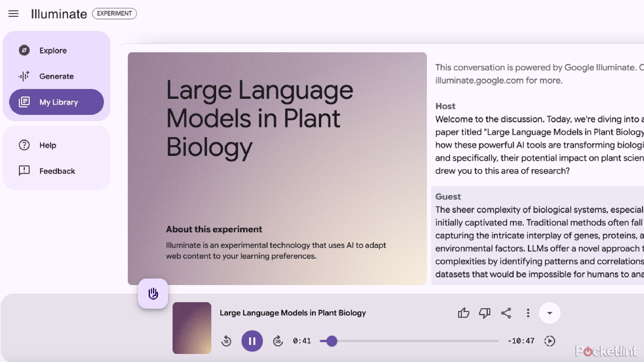Click the audio cover thumbnail in the player
This screenshot has height=362, width=644.
click(x=192, y=328)
